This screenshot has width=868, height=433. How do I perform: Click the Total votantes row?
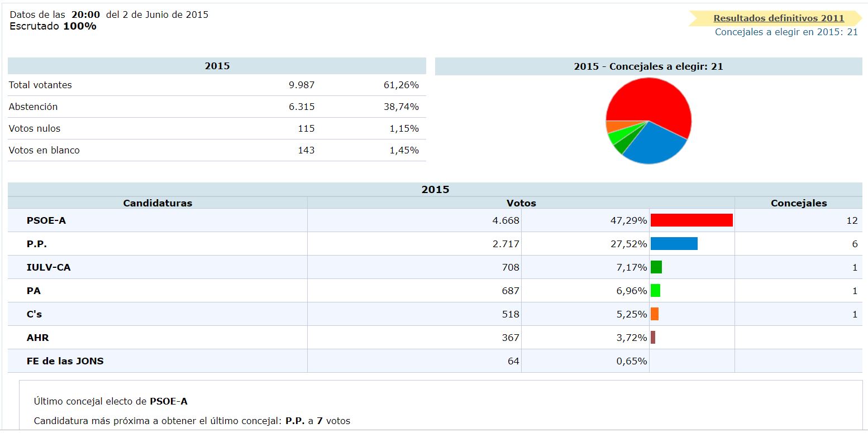[x=40, y=85]
